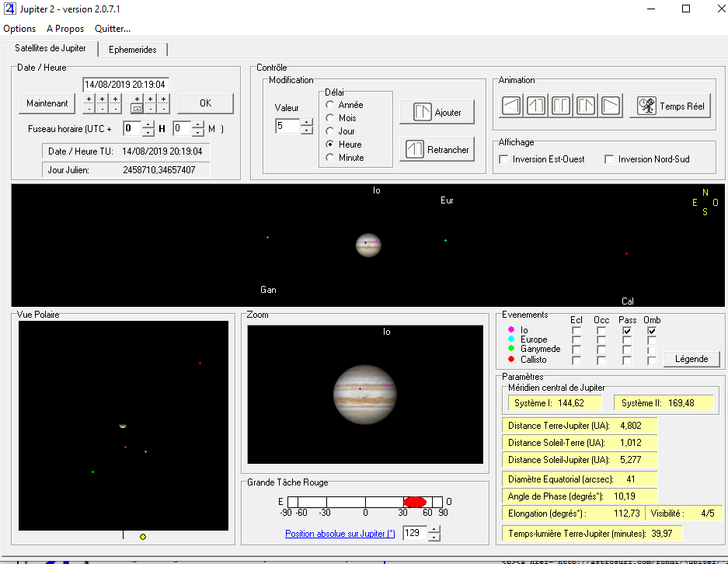Select the Minute delay radio button

[330, 158]
